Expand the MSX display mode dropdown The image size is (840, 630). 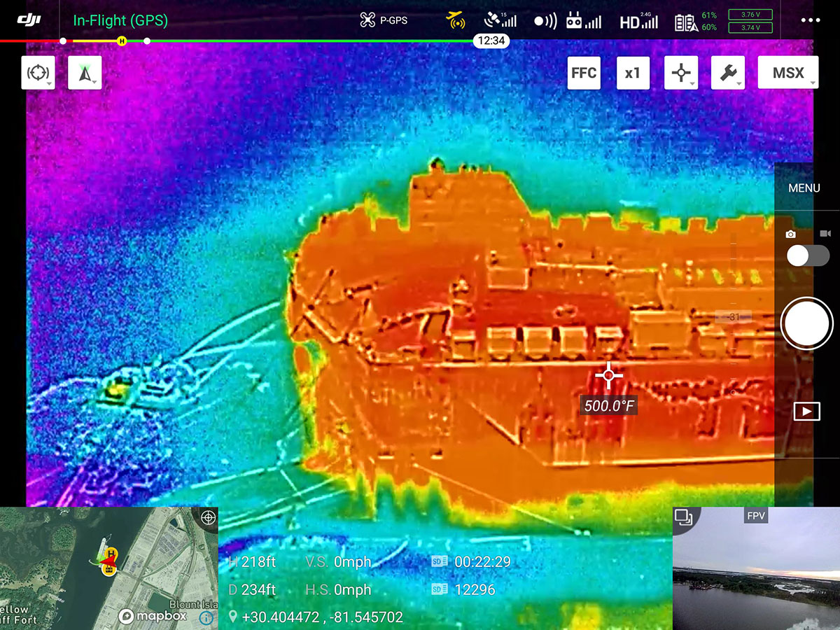pyautogui.click(x=787, y=73)
